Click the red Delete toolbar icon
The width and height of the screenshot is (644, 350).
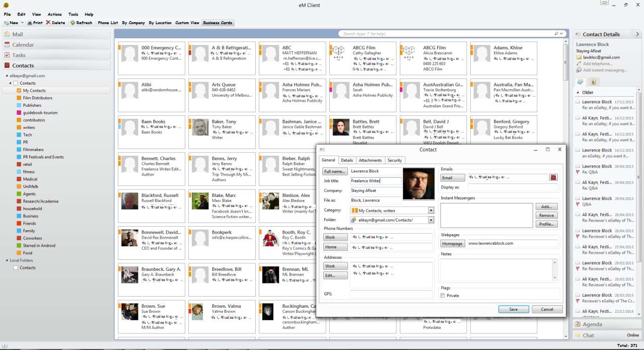tap(48, 23)
